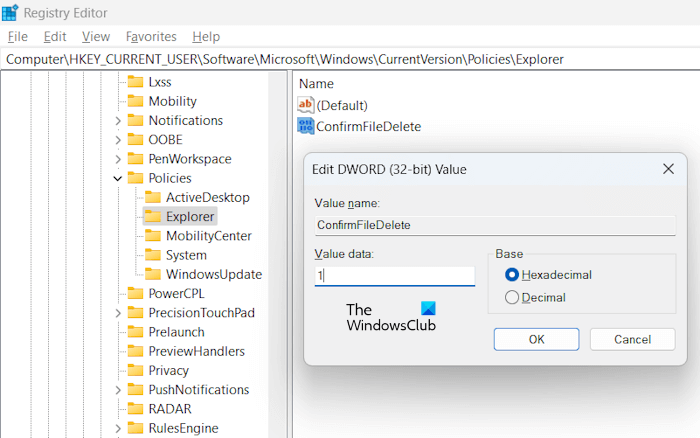Select the OOBE folder icon
The height and width of the screenshot is (438, 700).
136,139
